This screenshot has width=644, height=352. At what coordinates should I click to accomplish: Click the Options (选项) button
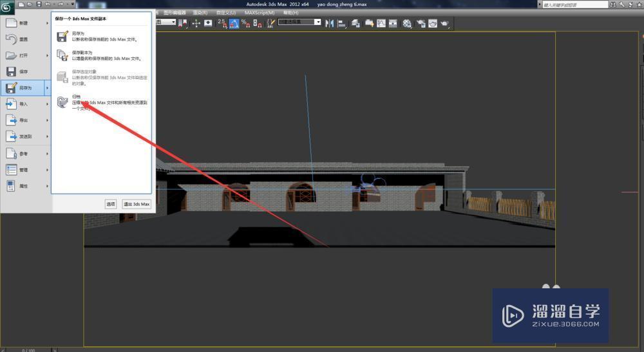(111, 204)
